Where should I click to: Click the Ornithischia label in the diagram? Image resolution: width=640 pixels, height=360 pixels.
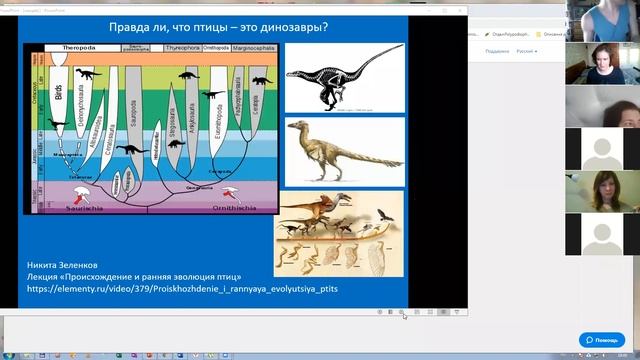234,208
